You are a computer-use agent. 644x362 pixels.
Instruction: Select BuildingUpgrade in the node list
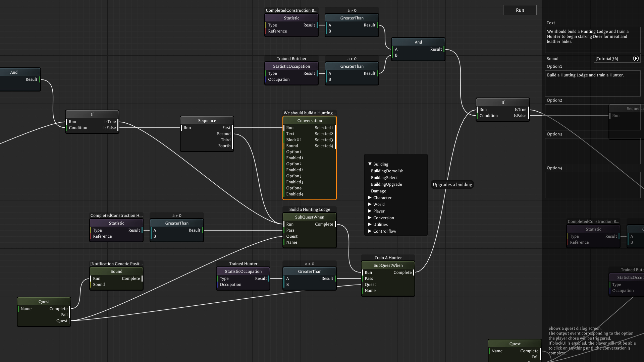click(x=386, y=184)
